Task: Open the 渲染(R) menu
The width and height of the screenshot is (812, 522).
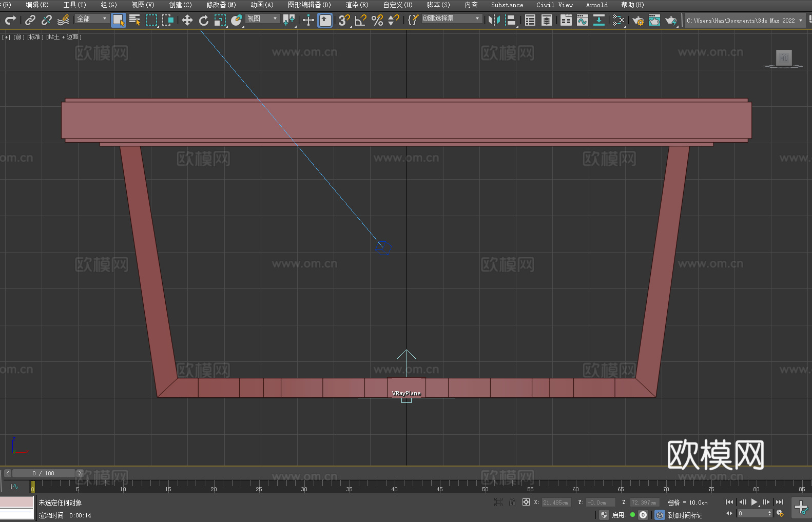Action: click(357, 5)
